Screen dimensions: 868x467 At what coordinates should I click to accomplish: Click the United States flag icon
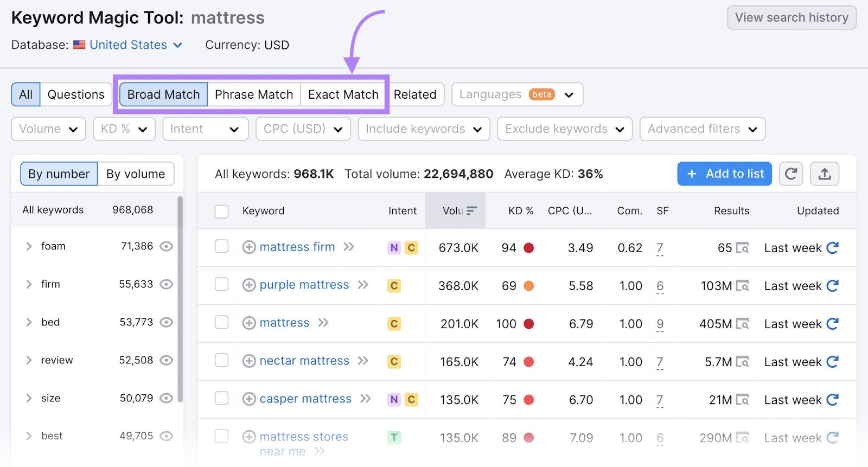(x=79, y=45)
